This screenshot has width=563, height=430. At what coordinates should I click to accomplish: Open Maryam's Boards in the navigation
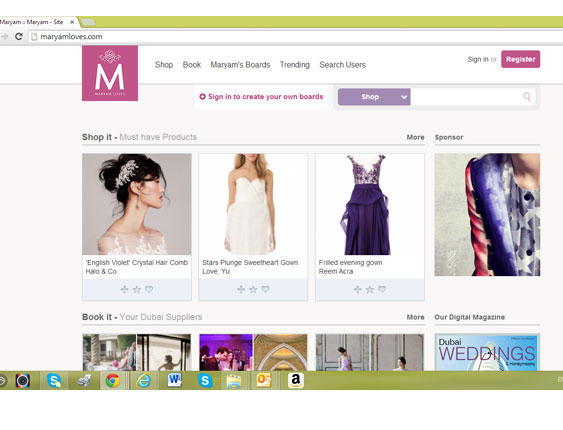240,65
